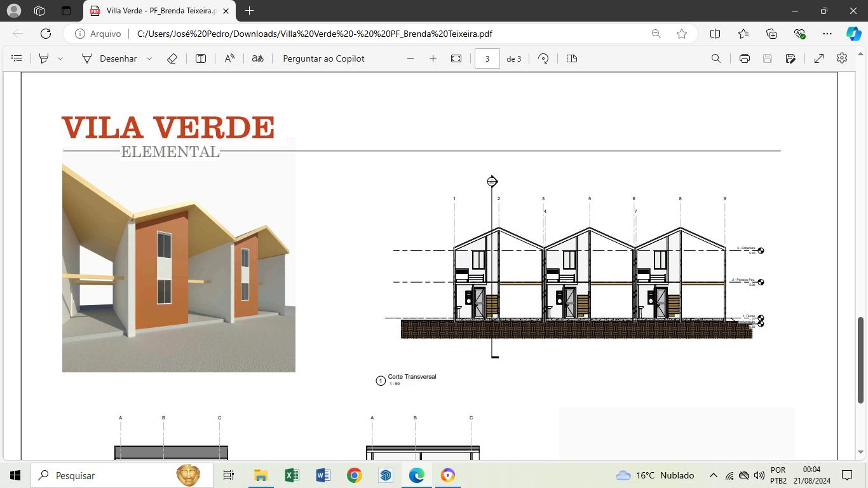Search in the PDF with magnifier icon
The width and height of the screenshot is (868, 488).
coord(716,58)
